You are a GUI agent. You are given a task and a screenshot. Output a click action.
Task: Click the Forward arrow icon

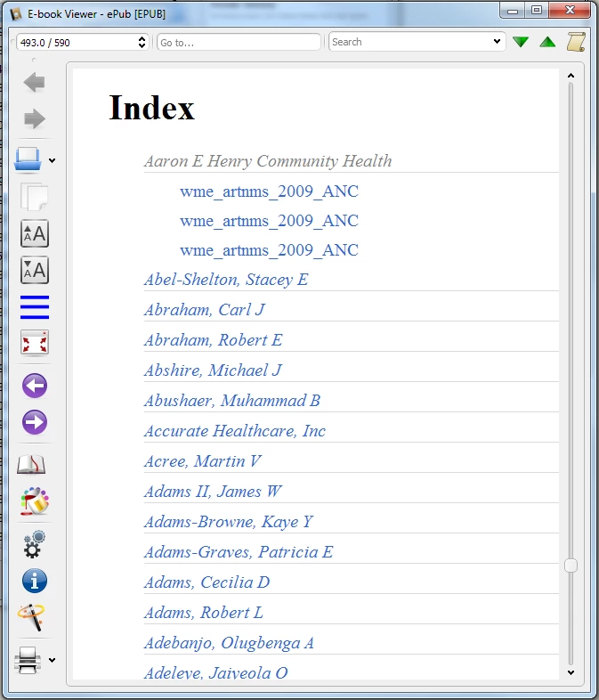pyautogui.click(x=35, y=118)
